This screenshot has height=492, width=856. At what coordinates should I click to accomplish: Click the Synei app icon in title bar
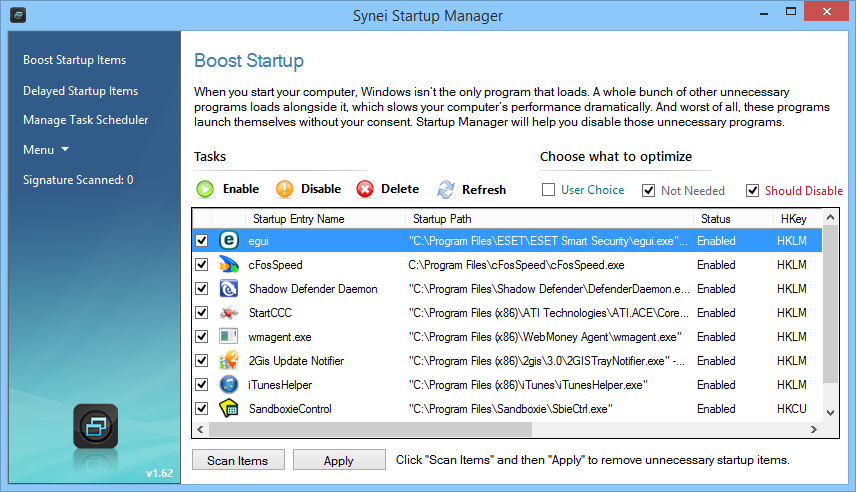[x=18, y=15]
